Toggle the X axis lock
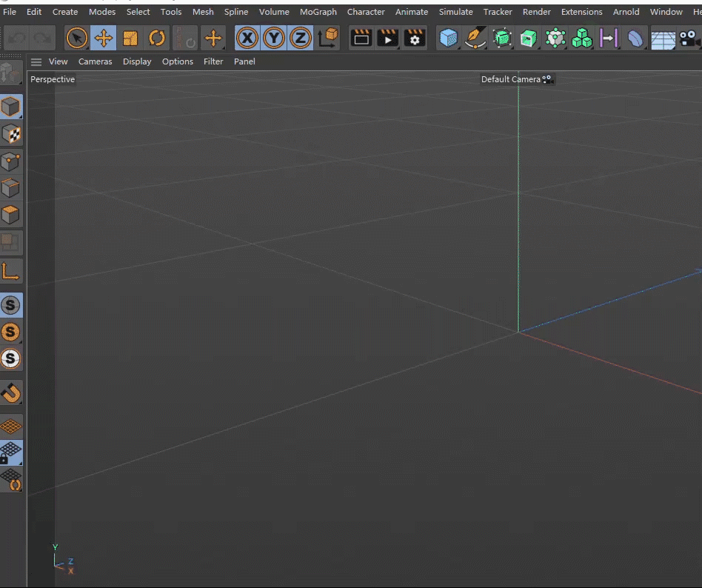The width and height of the screenshot is (702, 588). [247, 38]
